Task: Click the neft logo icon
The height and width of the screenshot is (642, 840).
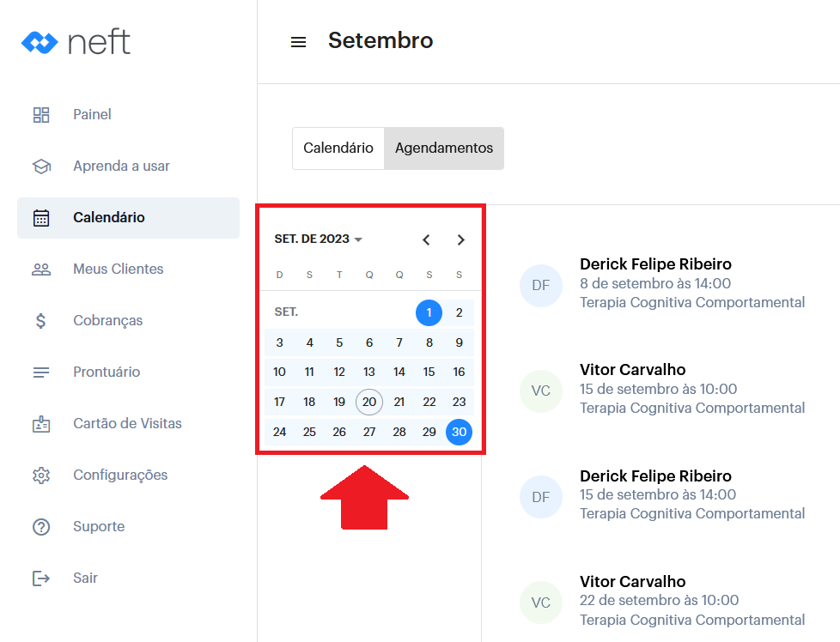Action: pyautogui.click(x=40, y=42)
